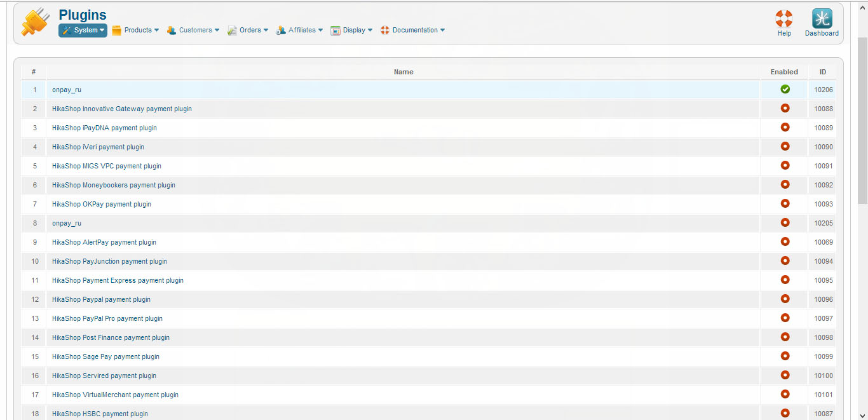
Task: Open HikaShop Servired payment plugin link
Action: (x=104, y=376)
